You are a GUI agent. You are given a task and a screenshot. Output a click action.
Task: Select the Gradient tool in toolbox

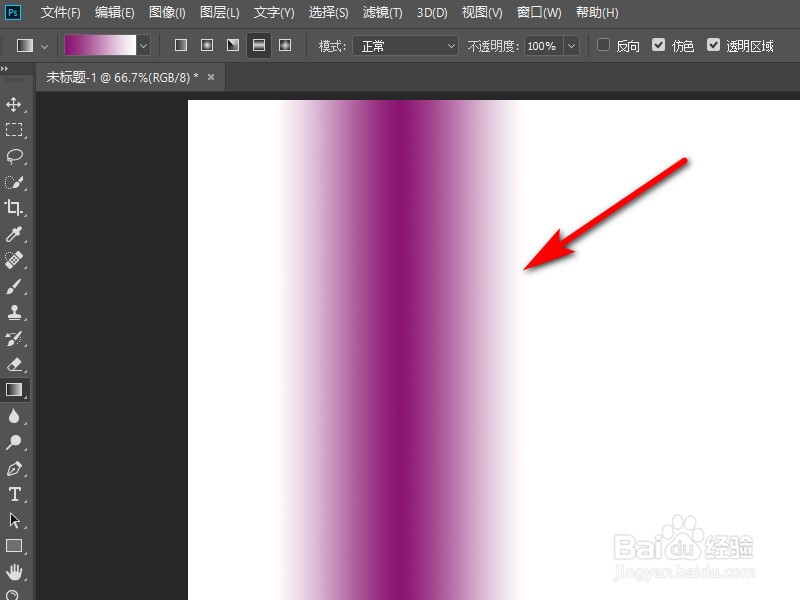[14, 390]
